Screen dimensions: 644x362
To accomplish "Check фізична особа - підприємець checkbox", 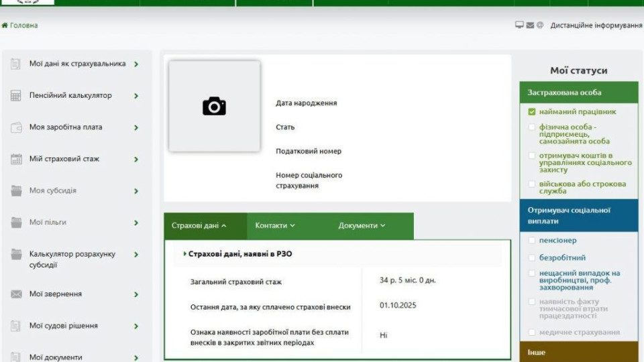I will pyautogui.click(x=532, y=127).
